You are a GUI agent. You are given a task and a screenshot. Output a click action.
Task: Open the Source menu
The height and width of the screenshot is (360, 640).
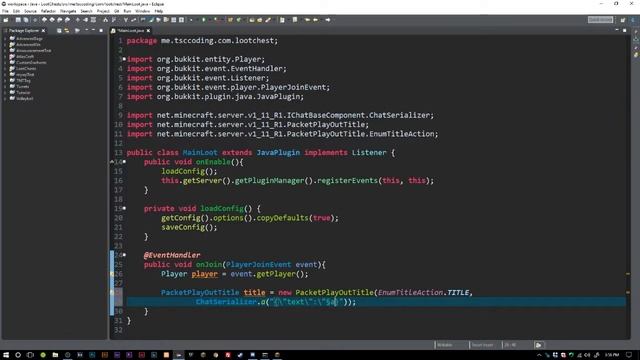click(30, 11)
